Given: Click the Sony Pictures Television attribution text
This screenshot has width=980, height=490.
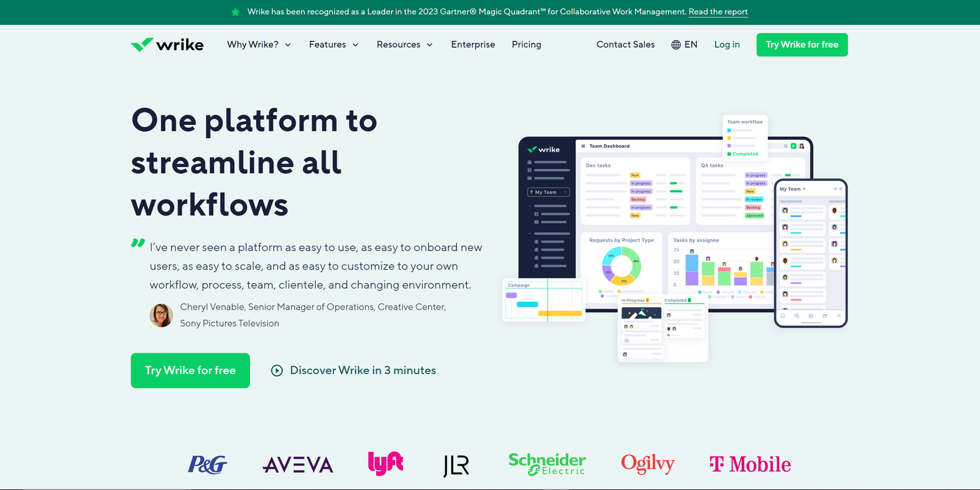Looking at the screenshot, I should click(230, 323).
